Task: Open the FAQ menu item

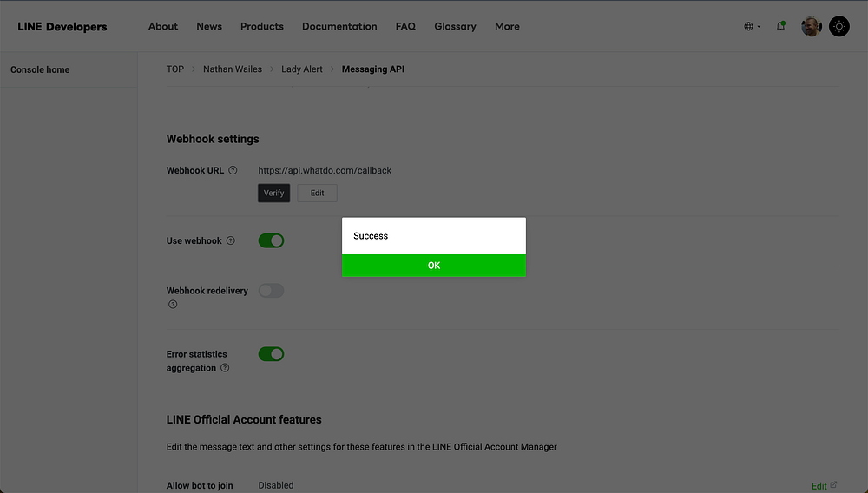Action: (x=405, y=27)
